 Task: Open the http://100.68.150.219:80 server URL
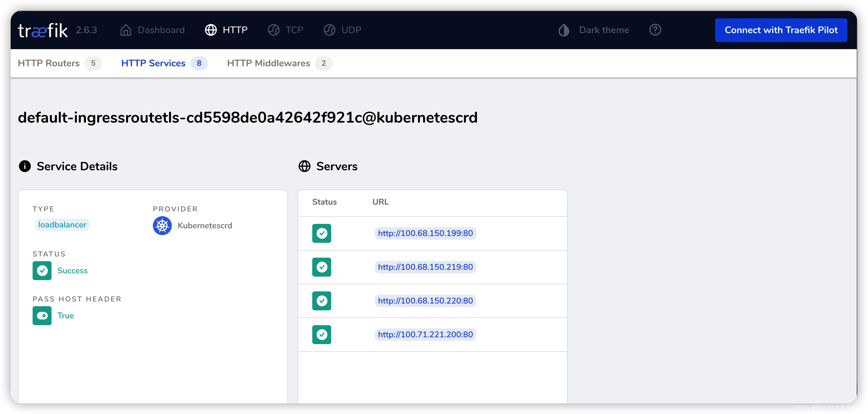(x=425, y=267)
